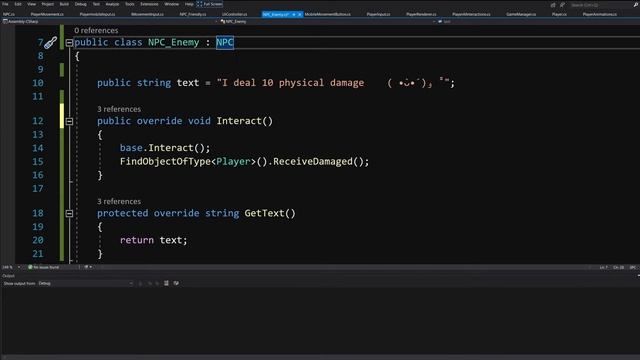Open the code cleanup dropdown in the status strip
The width and height of the screenshot is (640, 360).
tap(88, 267)
